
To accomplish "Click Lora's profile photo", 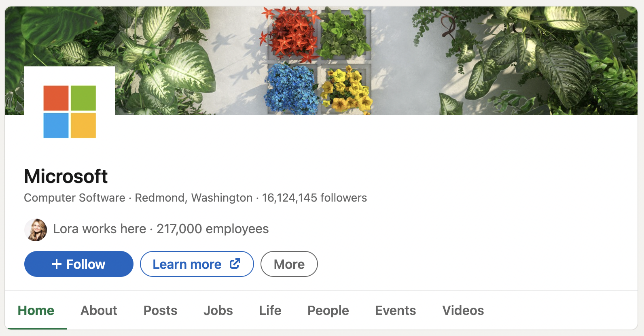I will [36, 230].
